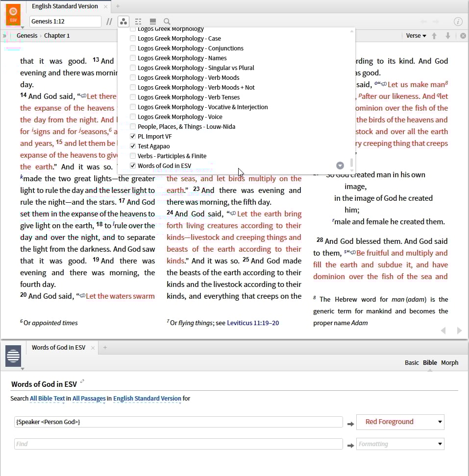The width and height of the screenshot is (469, 476).
Task: Close the Words of God in ESV tab
Action: [x=93, y=348]
